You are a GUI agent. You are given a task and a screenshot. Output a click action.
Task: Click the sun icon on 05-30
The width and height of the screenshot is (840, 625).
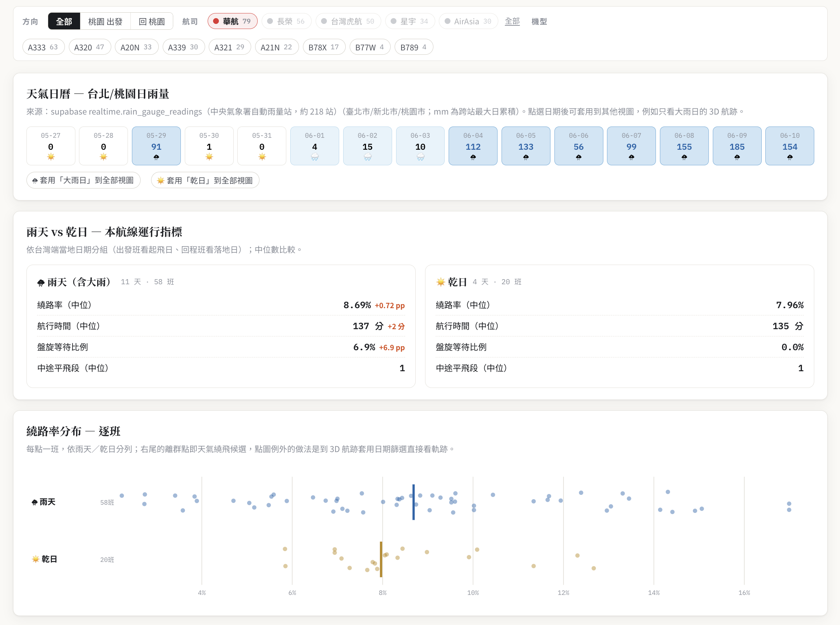[x=209, y=157]
